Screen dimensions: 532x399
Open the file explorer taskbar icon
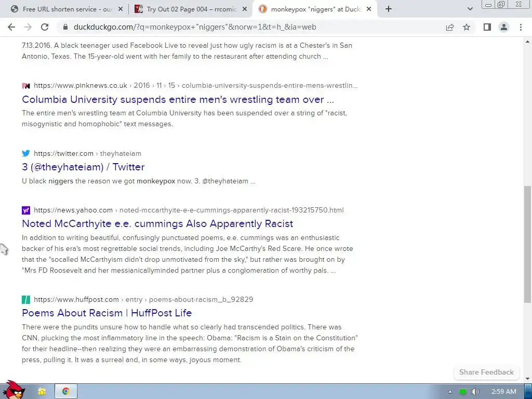42,392
